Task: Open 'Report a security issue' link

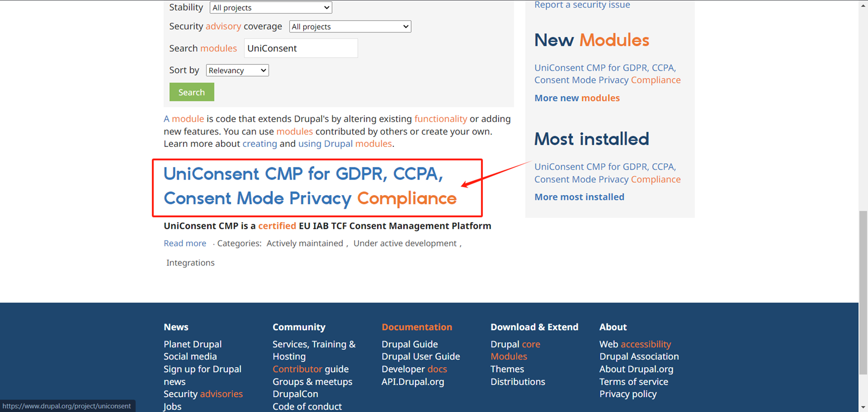Action: pyautogui.click(x=582, y=5)
